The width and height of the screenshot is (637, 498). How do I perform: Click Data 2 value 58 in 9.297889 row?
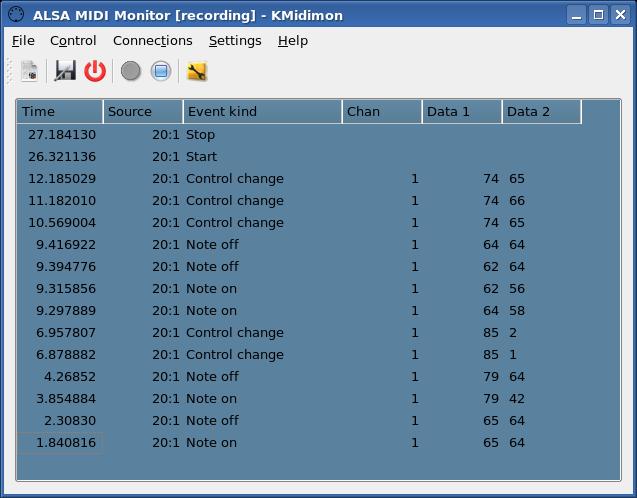coord(517,310)
